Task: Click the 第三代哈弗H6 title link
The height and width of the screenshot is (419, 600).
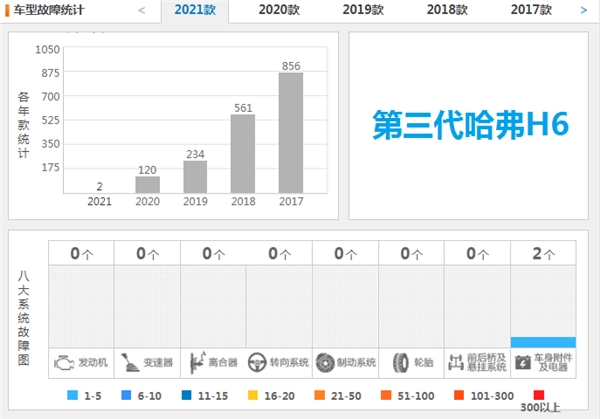Action: point(470,125)
